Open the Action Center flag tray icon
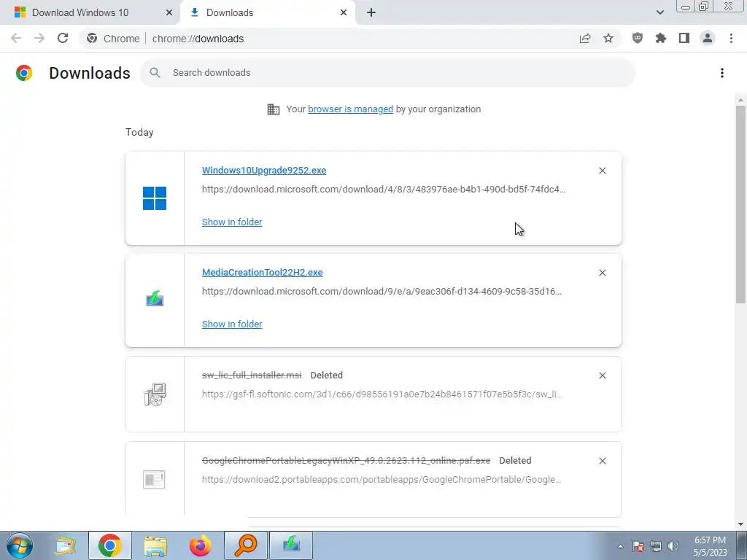This screenshot has height=560, width=747. pyautogui.click(x=638, y=546)
